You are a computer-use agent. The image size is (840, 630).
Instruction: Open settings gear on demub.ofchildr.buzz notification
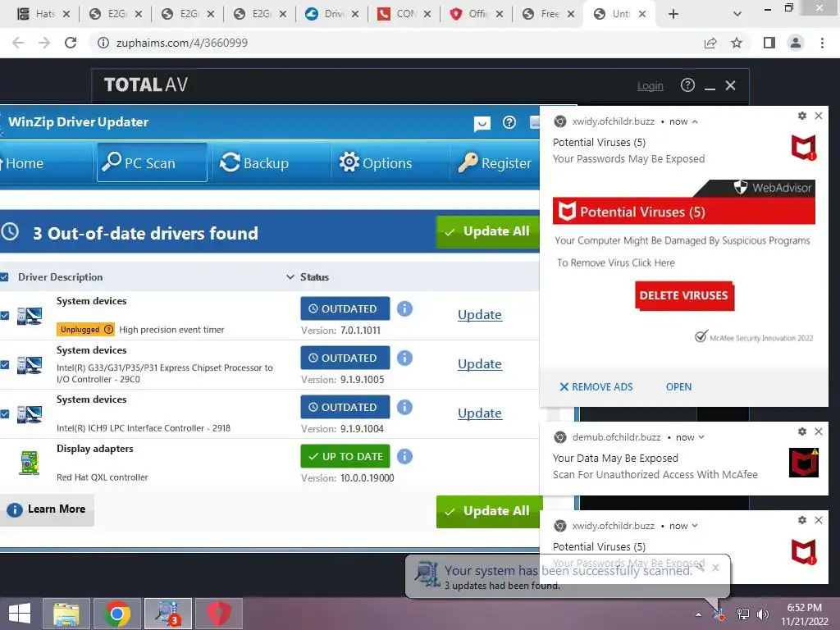(802, 431)
